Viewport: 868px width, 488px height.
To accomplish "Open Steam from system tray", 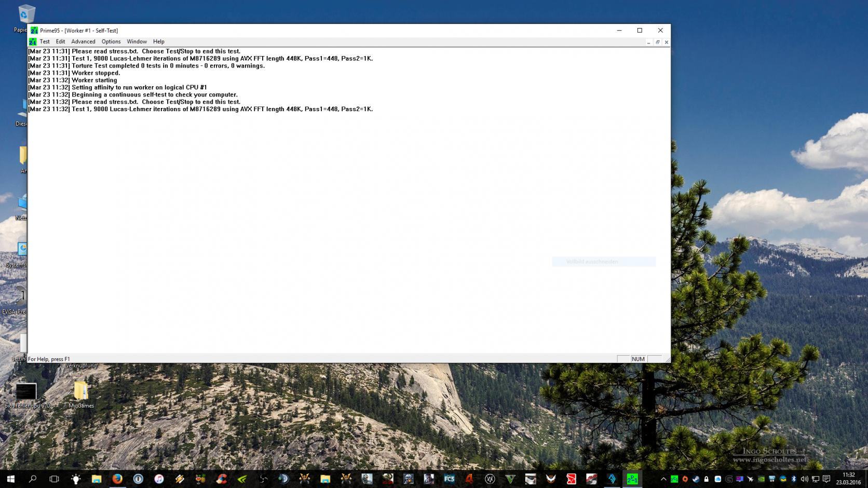I will click(x=696, y=479).
